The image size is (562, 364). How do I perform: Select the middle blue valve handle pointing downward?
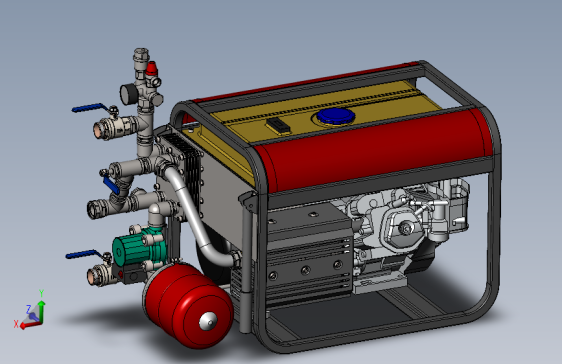point(111,185)
